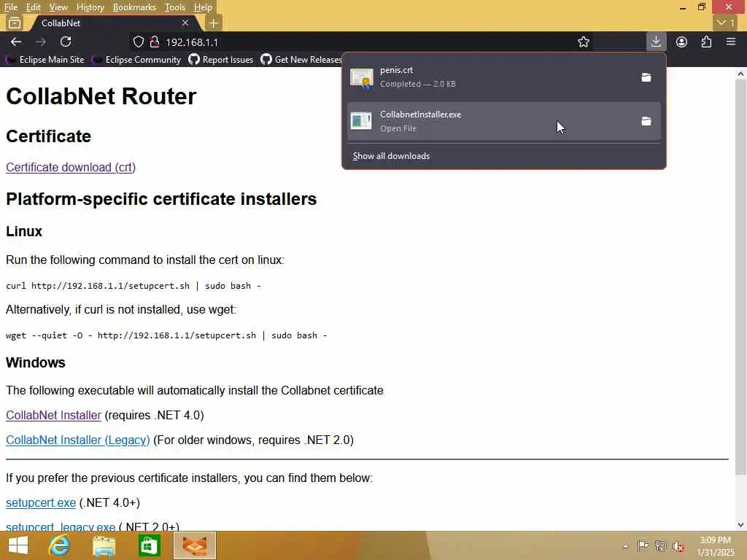The image size is (747, 560).
Task: Open a new tab with plus
Action: click(214, 23)
